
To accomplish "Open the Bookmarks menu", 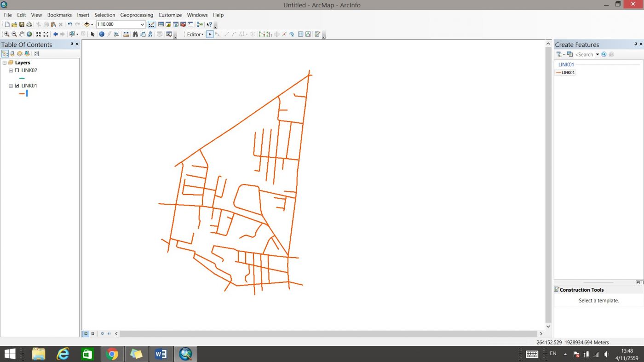I will tap(59, 15).
